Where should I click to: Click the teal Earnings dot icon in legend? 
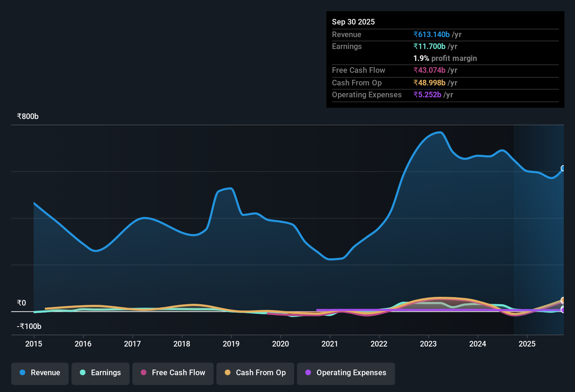point(83,373)
